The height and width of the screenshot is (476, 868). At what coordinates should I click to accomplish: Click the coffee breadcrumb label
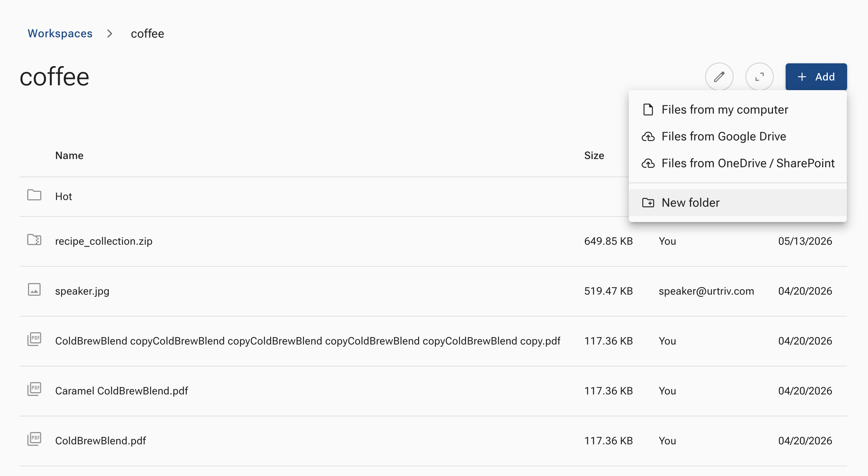click(148, 34)
